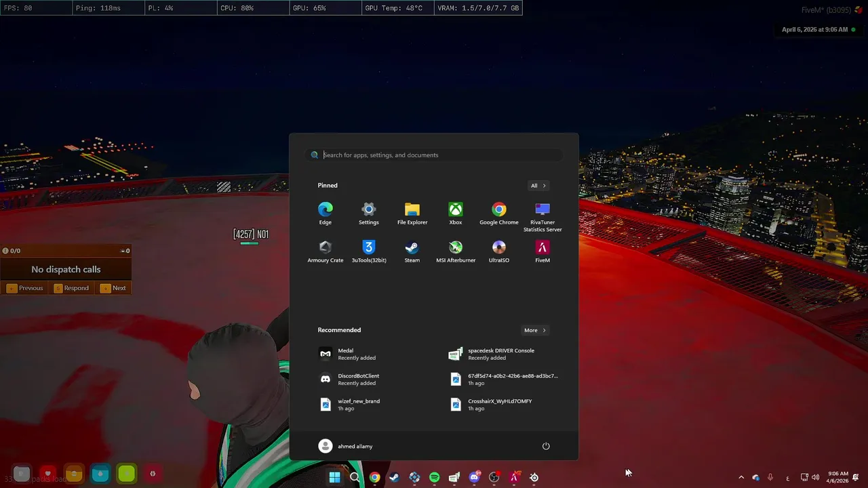Switch to Chrome on the taskbar
This screenshot has width=868, height=488.
pyautogui.click(x=374, y=477)
